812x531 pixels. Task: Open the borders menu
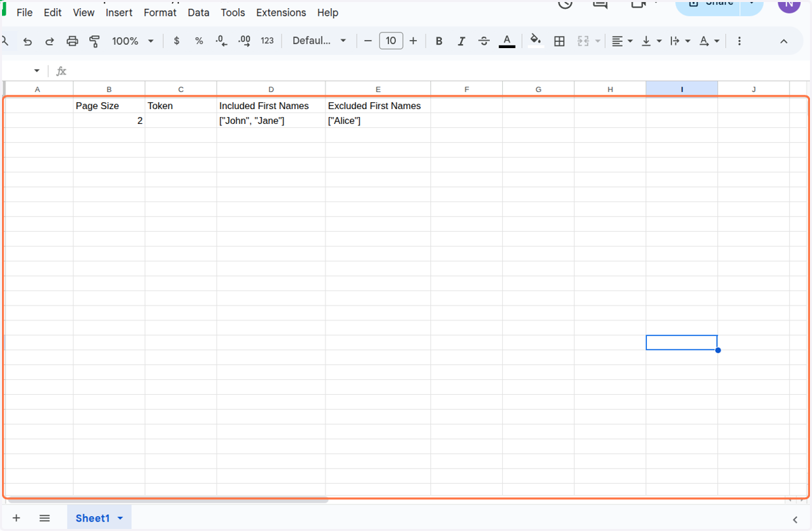click(x=560, y=41)
